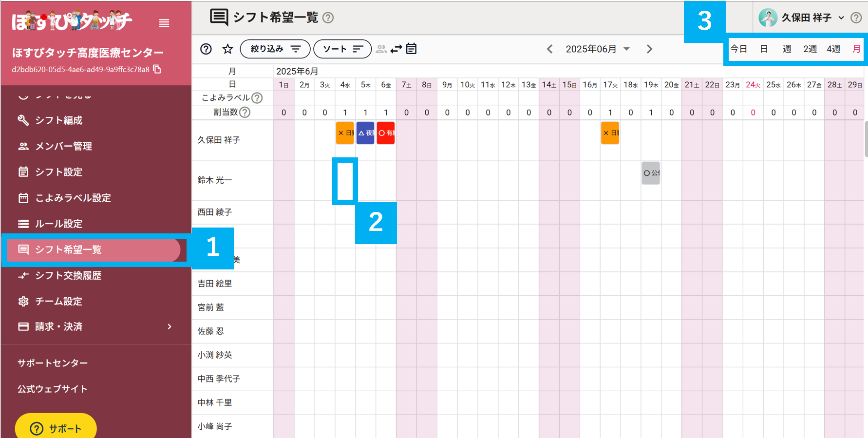
Task: Toggle the favorite star icon
Action: click(227, 49)
